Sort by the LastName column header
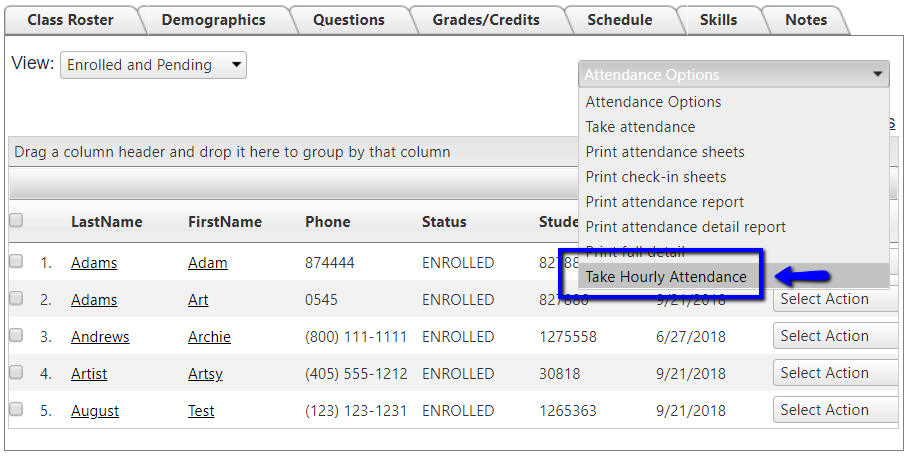917x471 pixels. tap(106, 222)
